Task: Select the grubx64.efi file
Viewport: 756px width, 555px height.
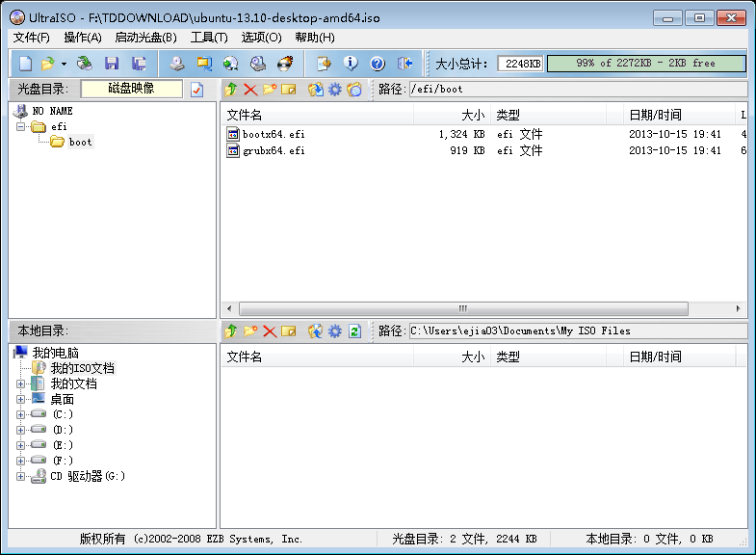Action: 274,150
